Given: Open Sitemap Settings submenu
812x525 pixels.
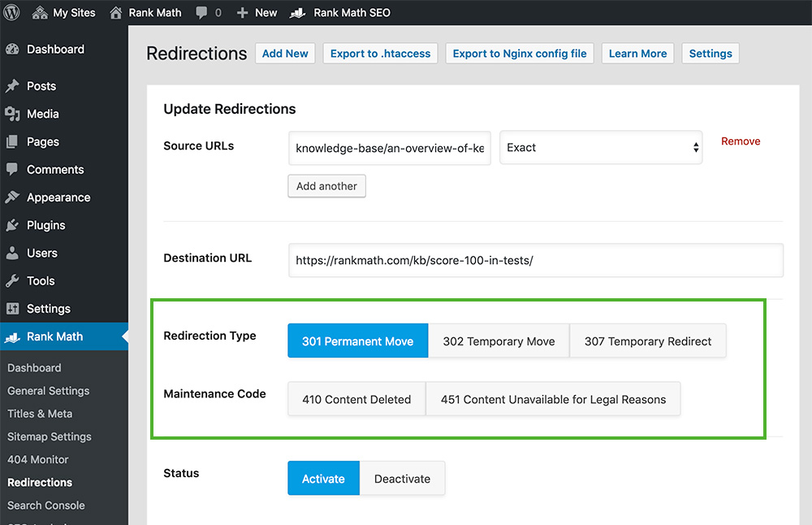Looking at the screenshot, I should pos(50,436).
